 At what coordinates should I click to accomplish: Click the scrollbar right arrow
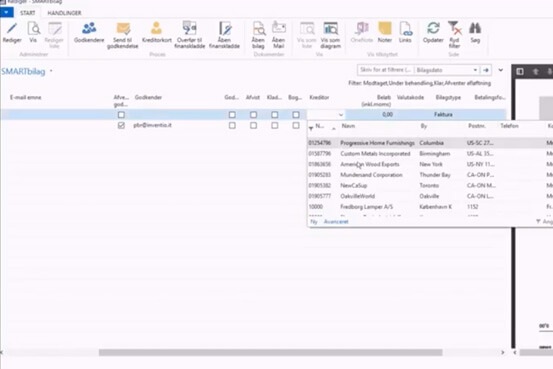pyautogui.click(x=503, y=352)
